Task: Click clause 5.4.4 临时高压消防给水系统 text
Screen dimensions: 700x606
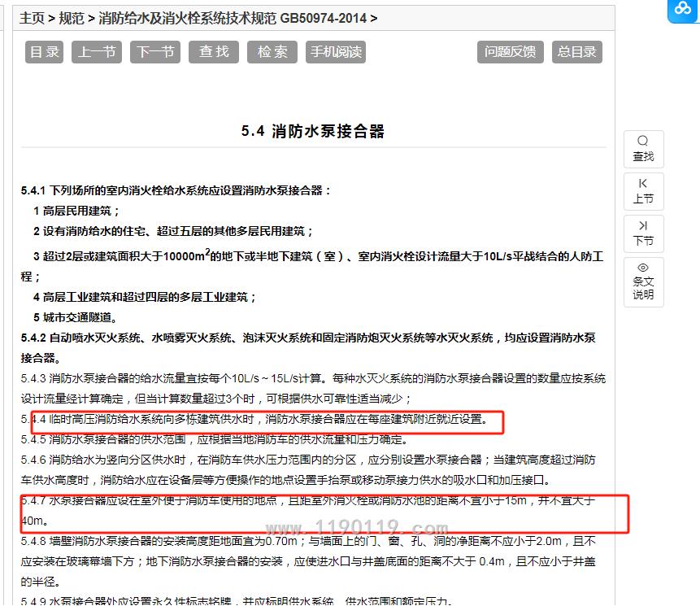Action: (254, 420)
